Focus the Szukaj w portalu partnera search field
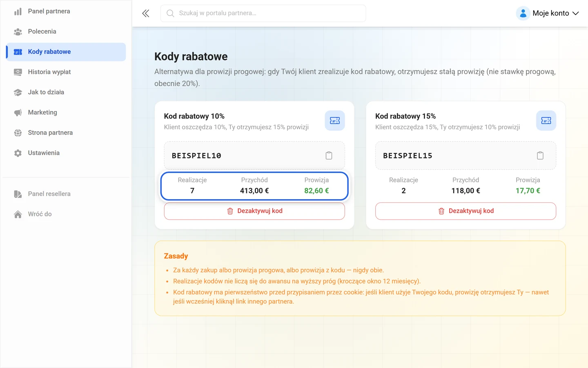Screen dimensions: 588x368 (x=263, y=13)
